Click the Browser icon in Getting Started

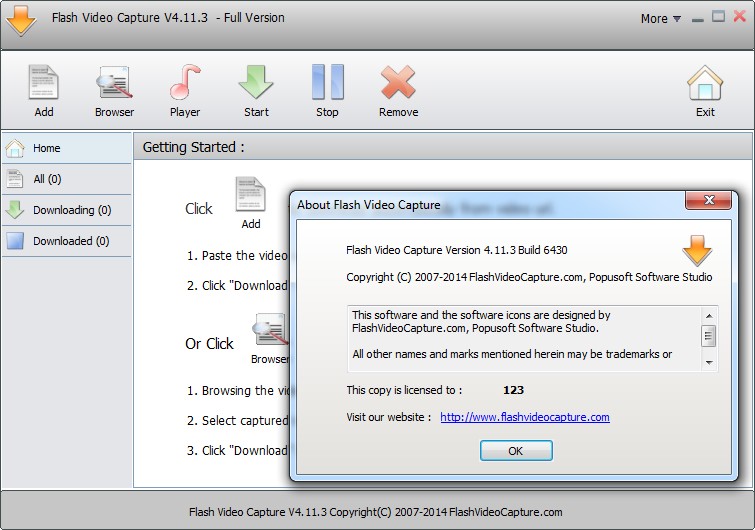[270, 329]
